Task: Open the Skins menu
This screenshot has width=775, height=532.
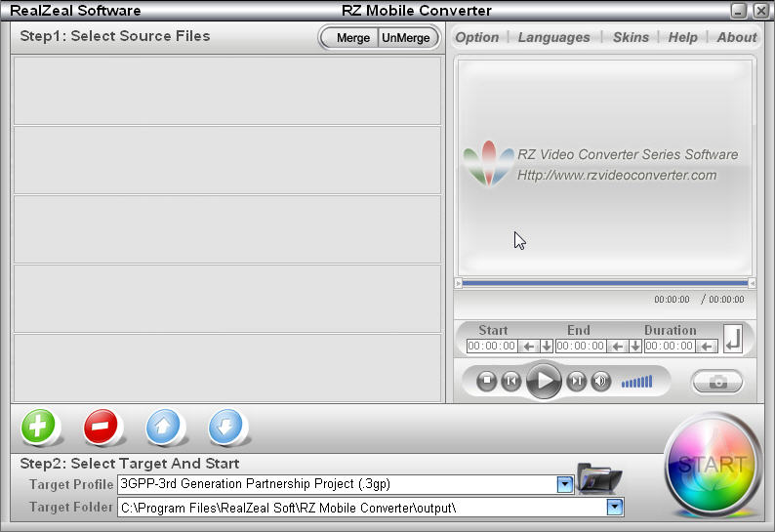Action: pos(631,37)
